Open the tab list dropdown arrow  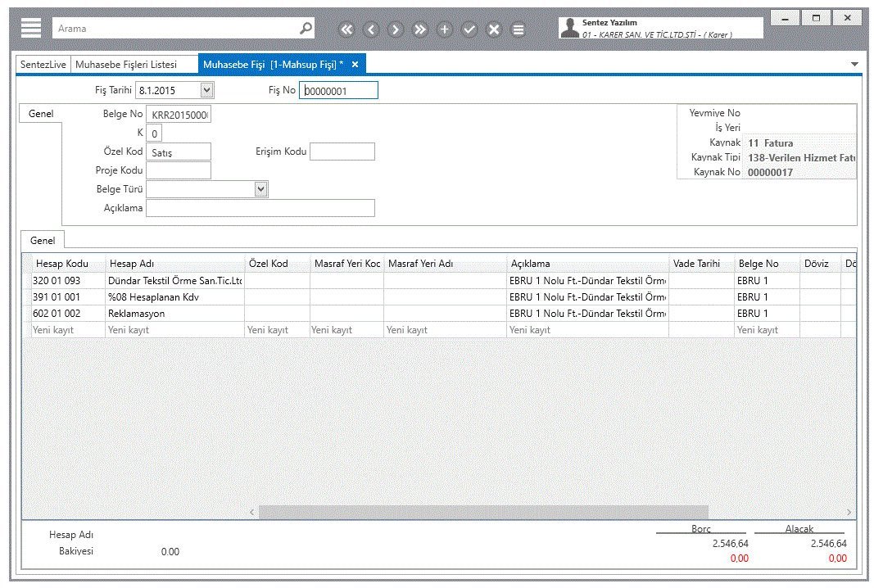tap(854, 64)
